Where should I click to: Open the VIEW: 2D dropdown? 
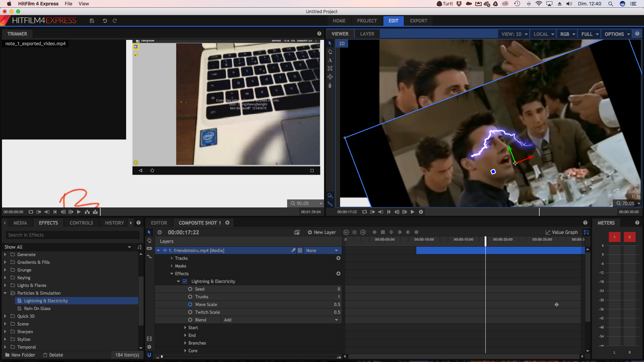point(515,34)
